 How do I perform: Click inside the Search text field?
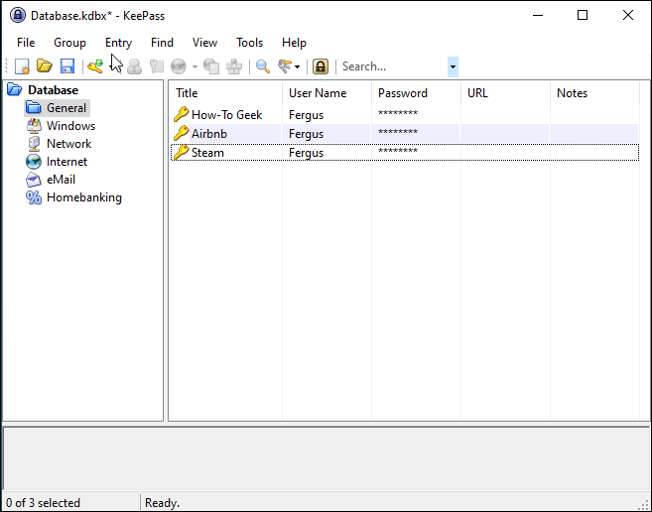point(390,67)
